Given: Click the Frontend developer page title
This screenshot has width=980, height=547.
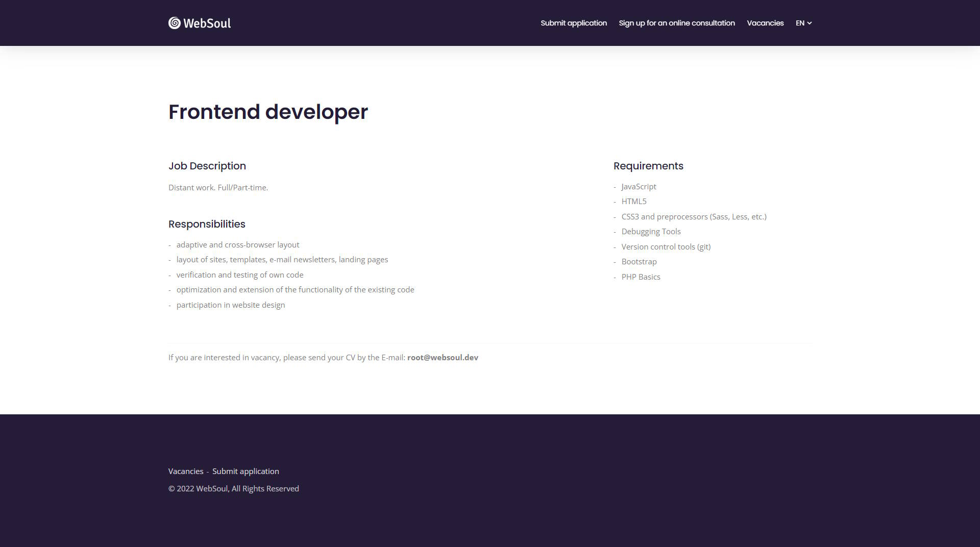Looking at the screenshot, I should tap(268, 112).
